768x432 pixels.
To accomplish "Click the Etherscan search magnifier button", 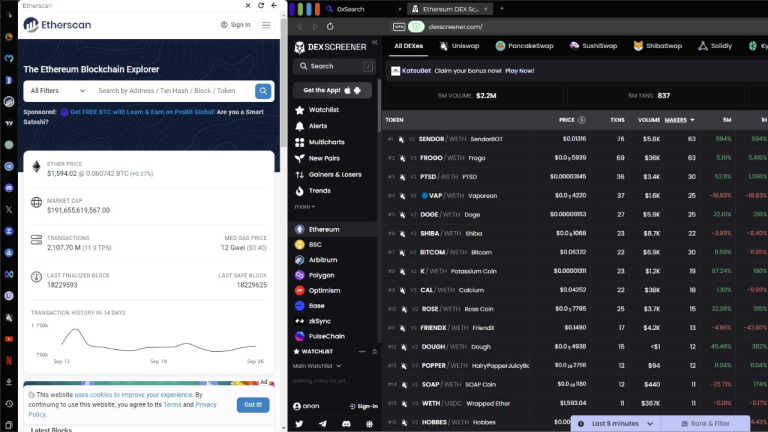I will 263,91.
